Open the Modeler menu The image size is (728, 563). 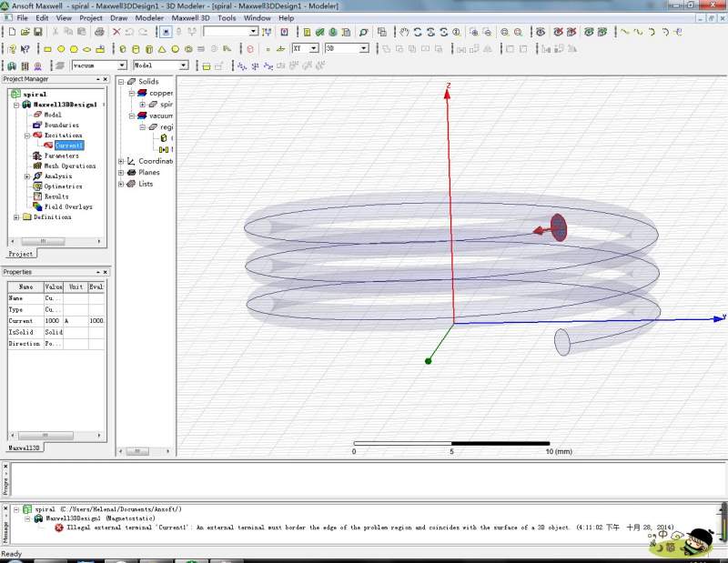(149, 17)
